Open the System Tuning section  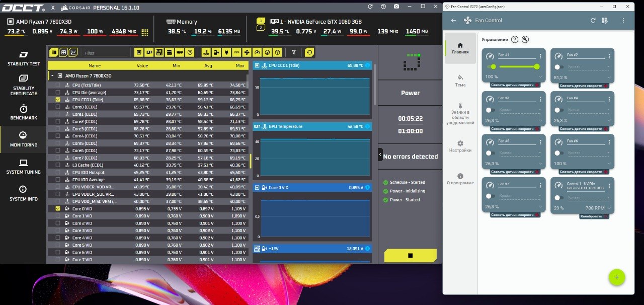[x=24, y=167]
